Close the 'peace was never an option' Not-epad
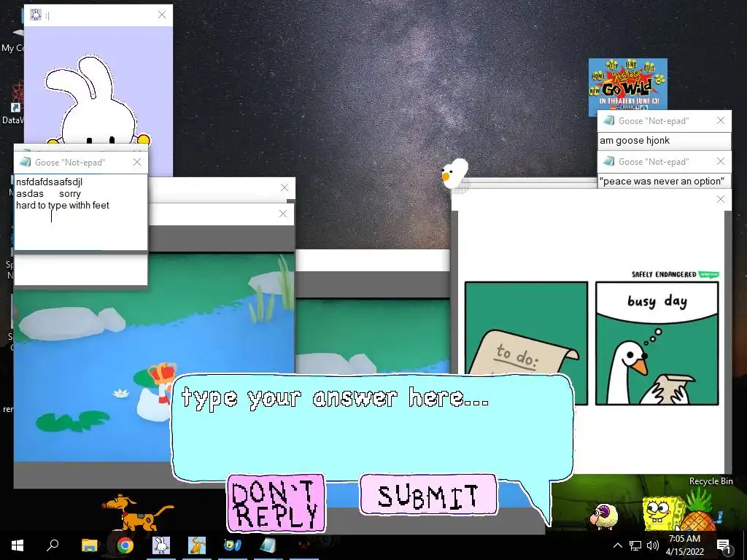 coord(721,161)
